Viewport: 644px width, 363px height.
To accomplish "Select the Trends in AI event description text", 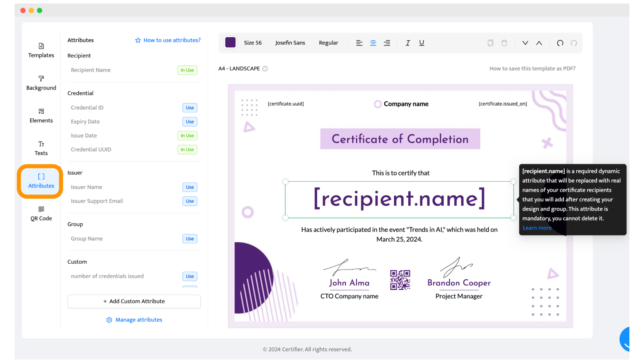I will click(x=399, y=235).
